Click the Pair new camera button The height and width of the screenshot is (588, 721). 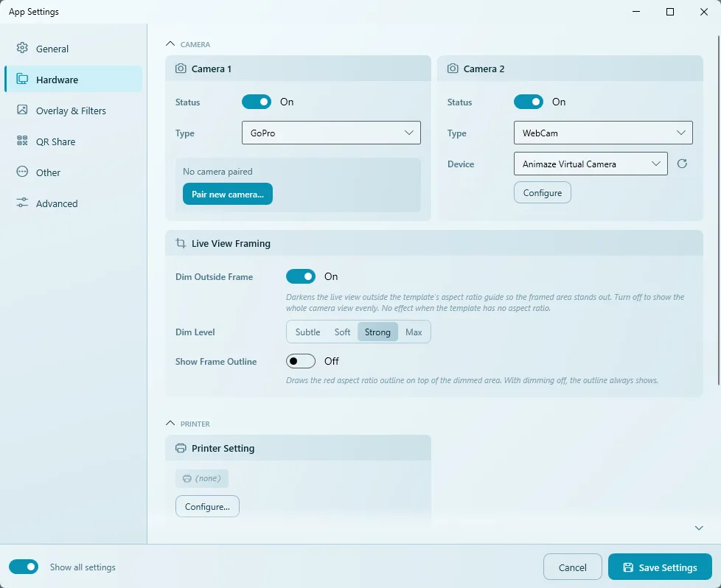[228, 194]
